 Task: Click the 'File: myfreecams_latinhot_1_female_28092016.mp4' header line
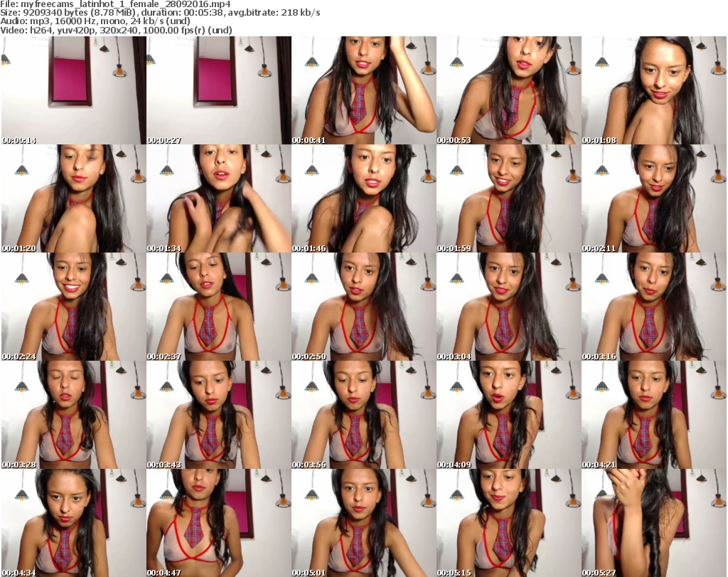[116, 4]
